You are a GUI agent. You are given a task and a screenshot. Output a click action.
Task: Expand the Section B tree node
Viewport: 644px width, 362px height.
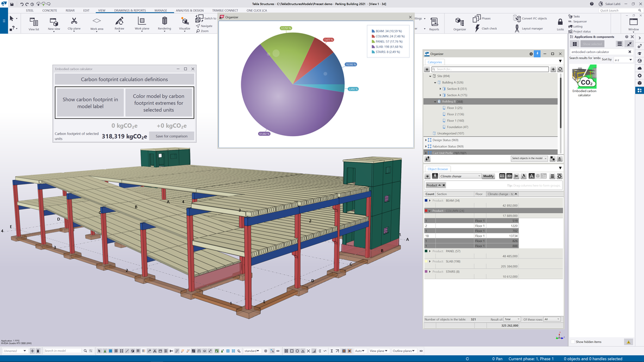point(441,88)
